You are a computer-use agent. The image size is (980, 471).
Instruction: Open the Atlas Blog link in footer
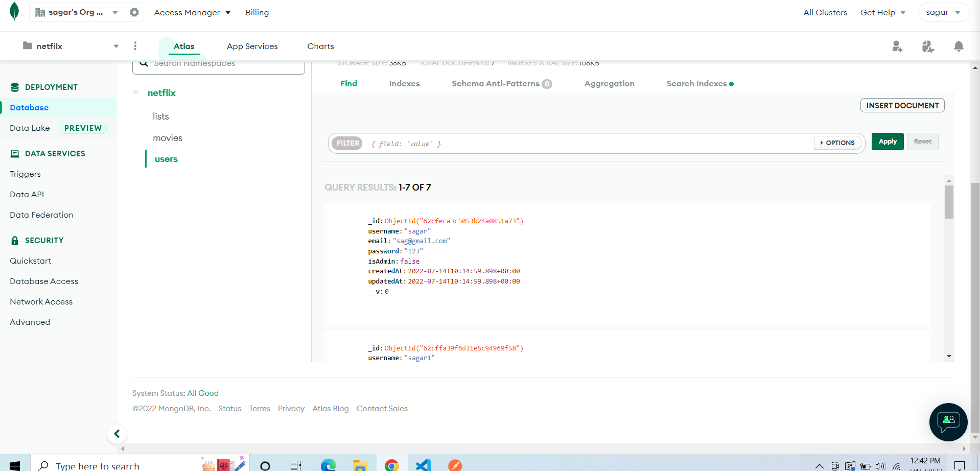pyautogui.click(x=330, y=408)
